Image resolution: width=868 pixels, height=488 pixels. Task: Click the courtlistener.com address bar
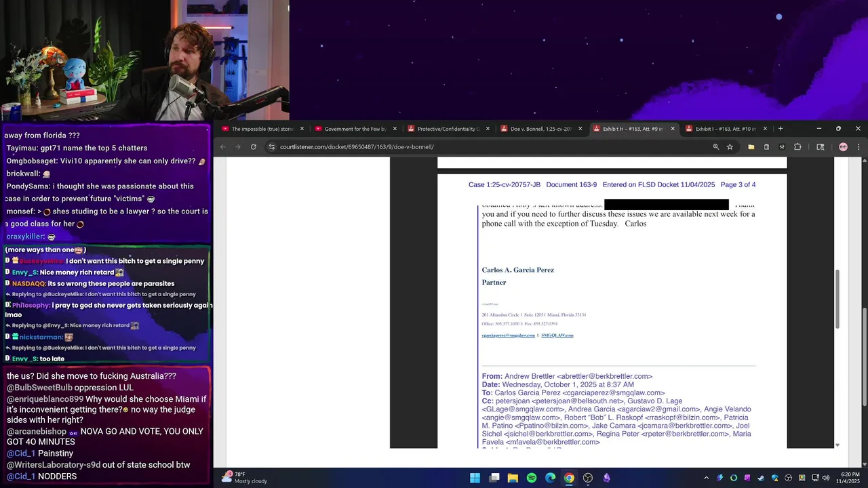(x=488, y=147)
